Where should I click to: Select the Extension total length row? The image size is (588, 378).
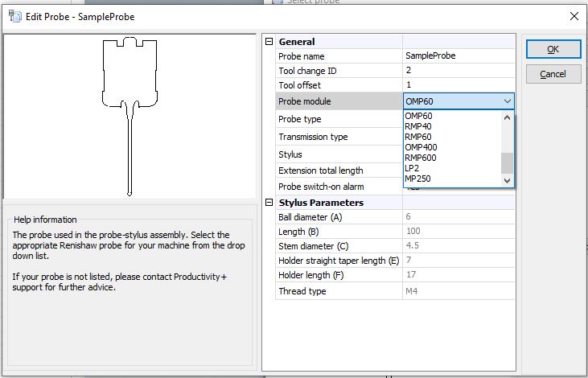click(x=339, y=171)
